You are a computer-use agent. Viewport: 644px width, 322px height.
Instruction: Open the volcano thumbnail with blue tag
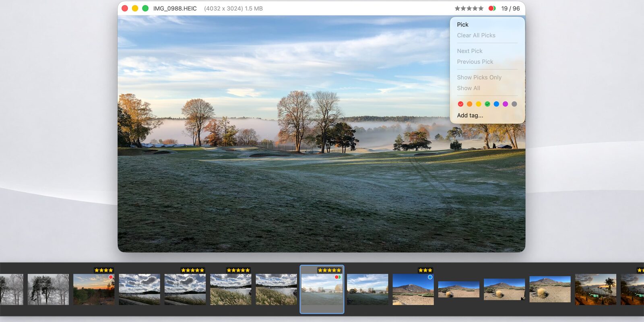pyautogui.click(x=413, y=289)
